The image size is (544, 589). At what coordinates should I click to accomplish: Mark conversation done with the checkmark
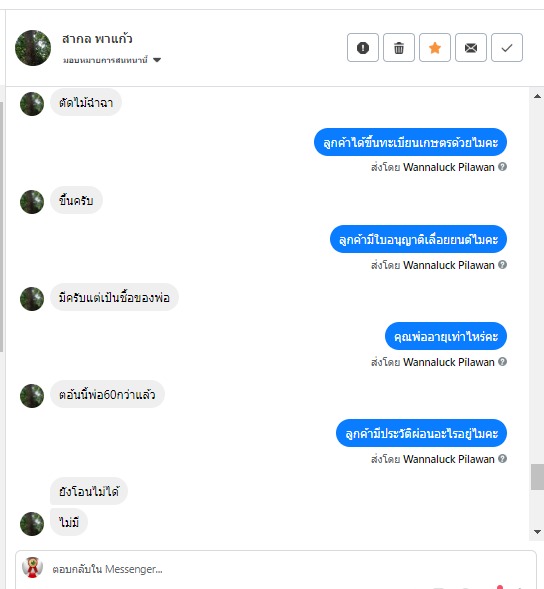[507, 47]
